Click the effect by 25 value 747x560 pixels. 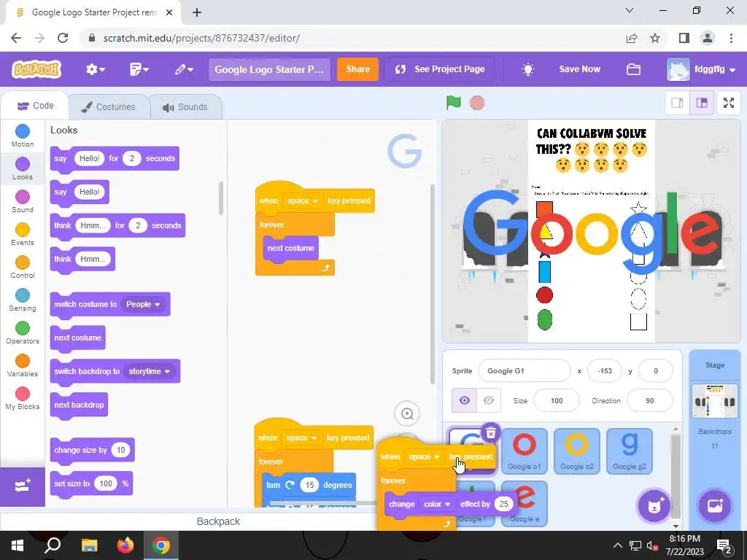(x=503, y=504)
